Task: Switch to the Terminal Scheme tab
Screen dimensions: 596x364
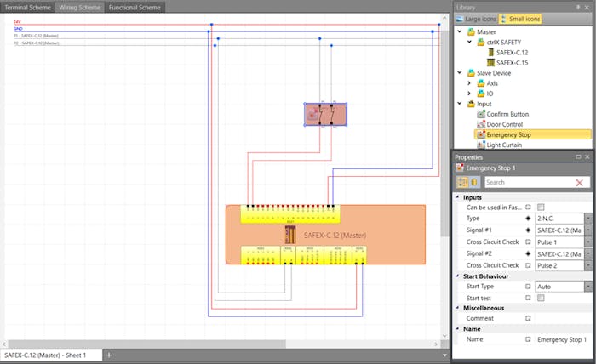Action: [x=28, y=7]
